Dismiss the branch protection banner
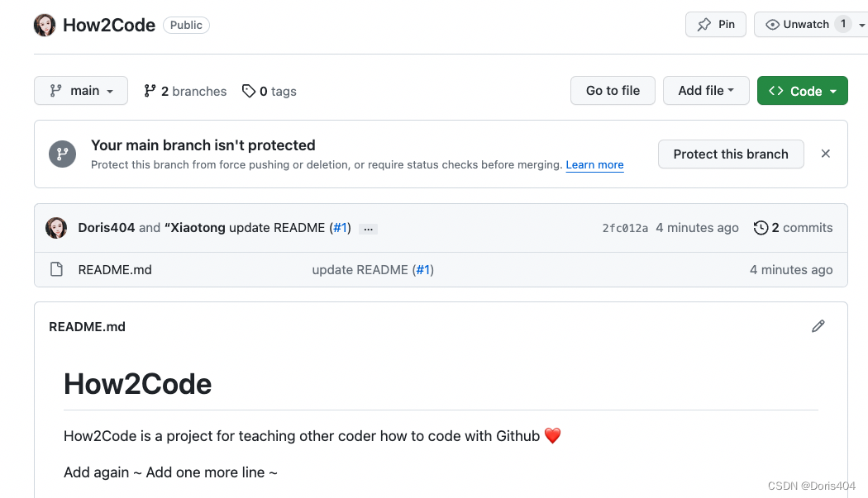Viewport: 868px width, 498px height. [825, 154]
